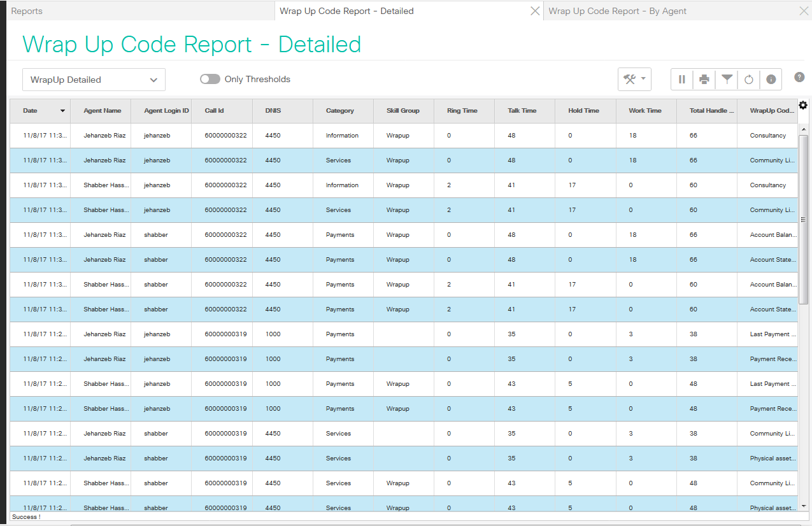Image resolution: width=812 pixels, height=526 pixels.
Task: Open grid column settings gear icon
Action: click(802, 105)
